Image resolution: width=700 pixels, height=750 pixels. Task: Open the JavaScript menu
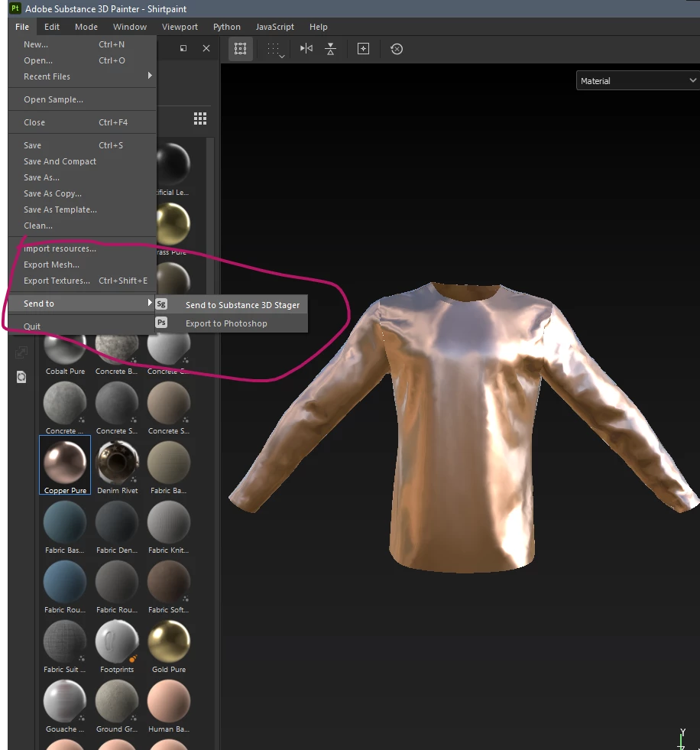274,27
